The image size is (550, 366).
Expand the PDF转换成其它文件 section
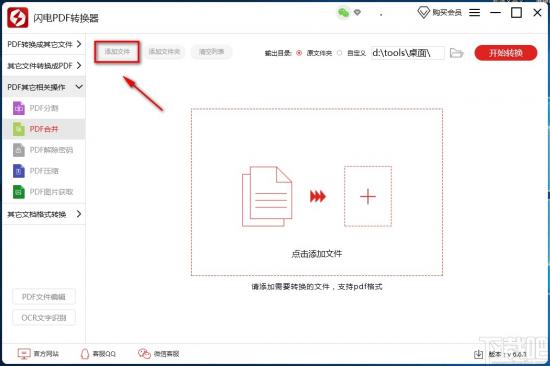pyautogui.click(x=44, y=44)
